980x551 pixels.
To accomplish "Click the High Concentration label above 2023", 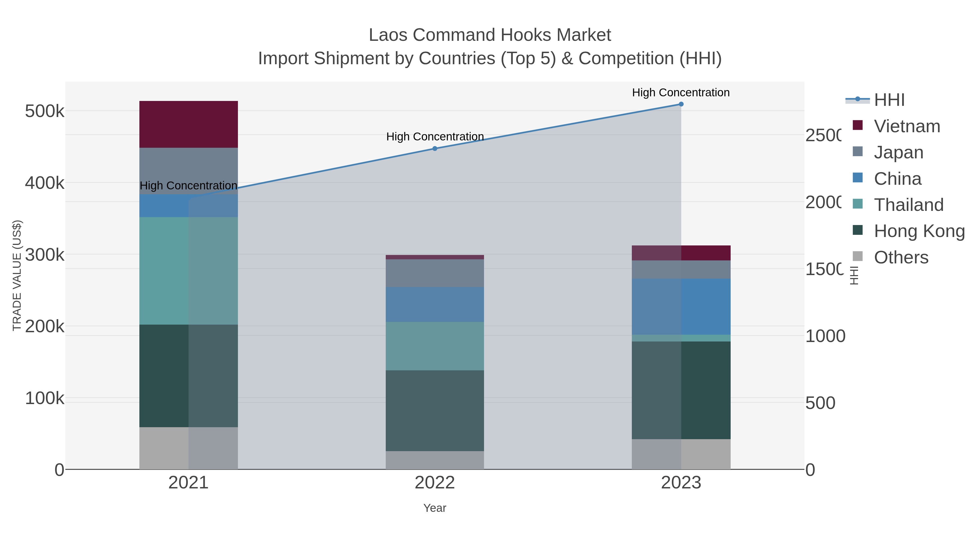I will coord(681,93).
